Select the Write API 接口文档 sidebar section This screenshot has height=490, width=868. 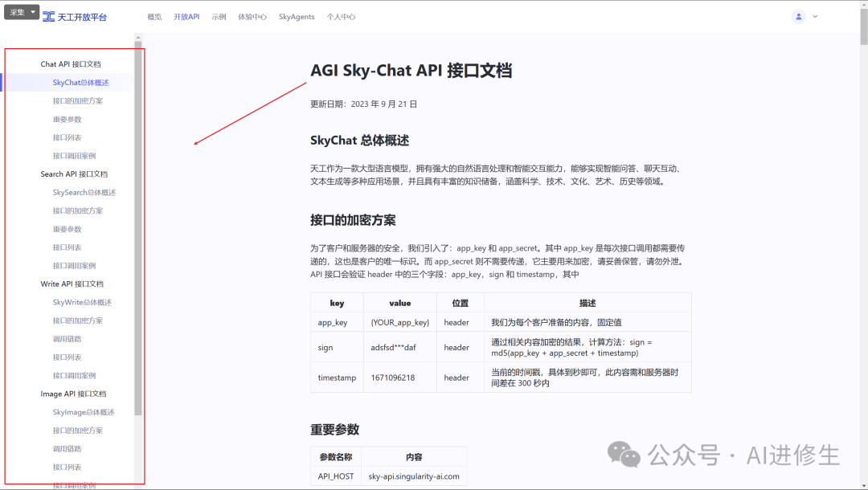click(72, 284)
